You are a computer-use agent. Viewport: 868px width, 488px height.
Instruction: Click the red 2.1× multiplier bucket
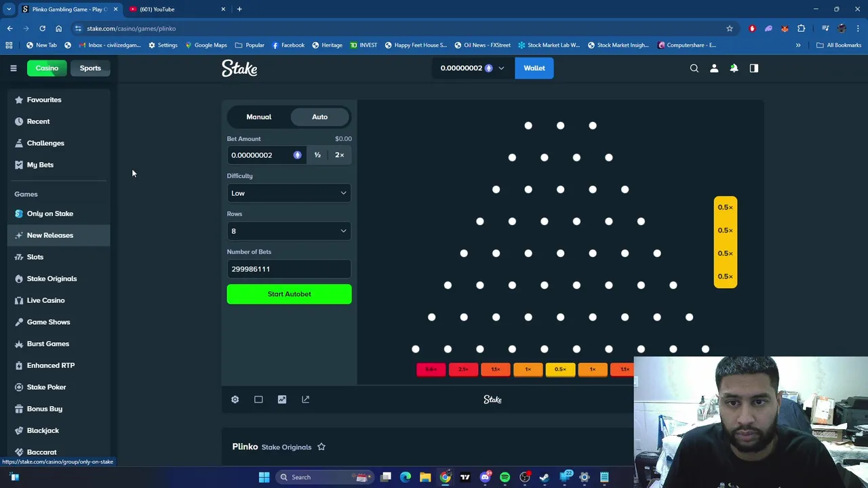[463, 369]
